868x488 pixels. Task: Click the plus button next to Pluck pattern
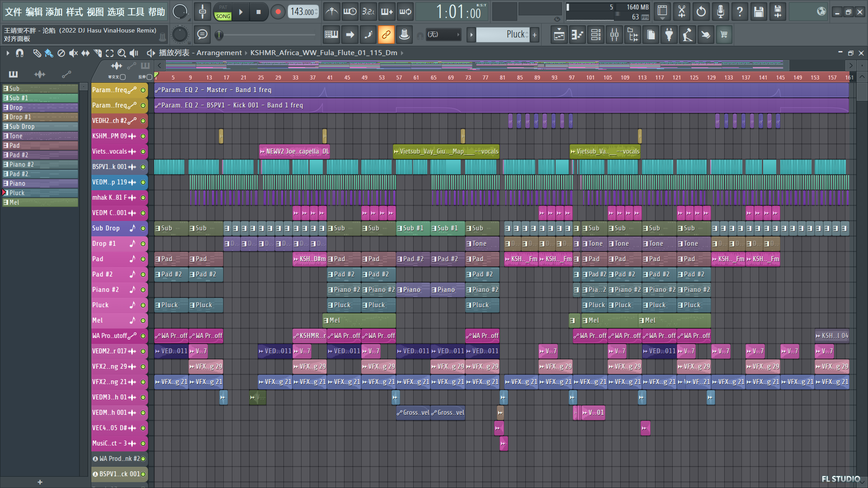coord(534,34)
